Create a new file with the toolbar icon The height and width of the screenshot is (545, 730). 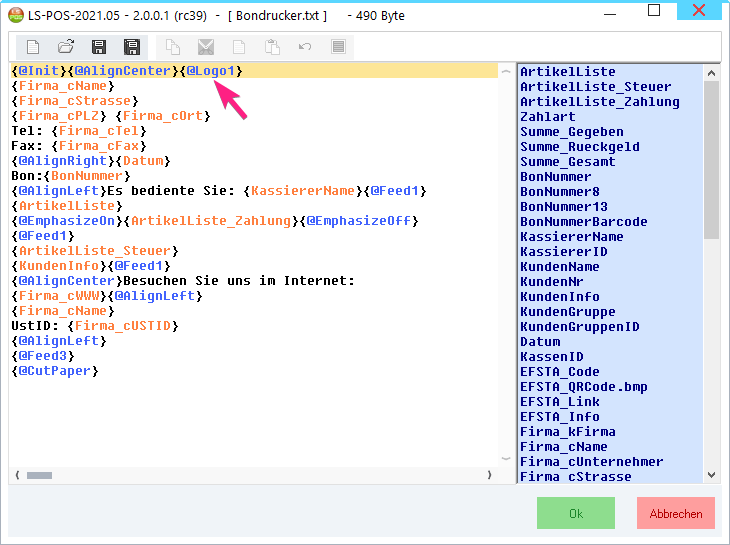[x=33, y=47]
